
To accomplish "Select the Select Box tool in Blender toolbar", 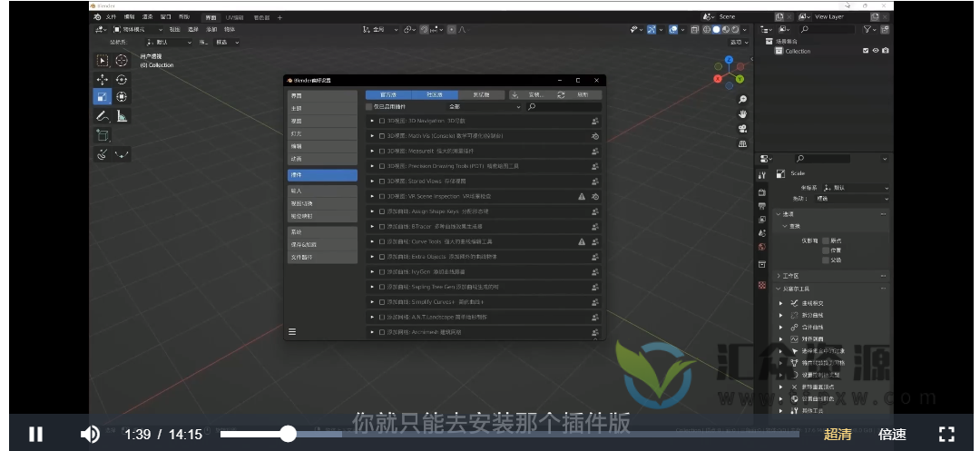I will [x=103, y=61].
